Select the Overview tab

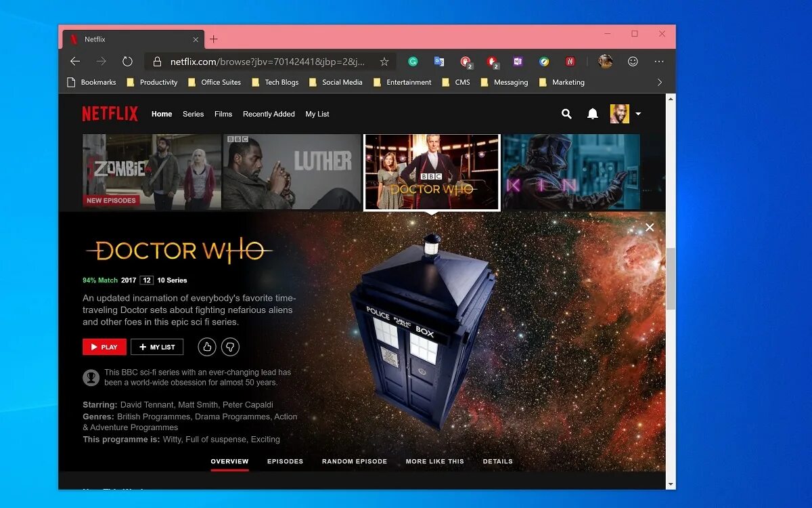click(229, 462)
